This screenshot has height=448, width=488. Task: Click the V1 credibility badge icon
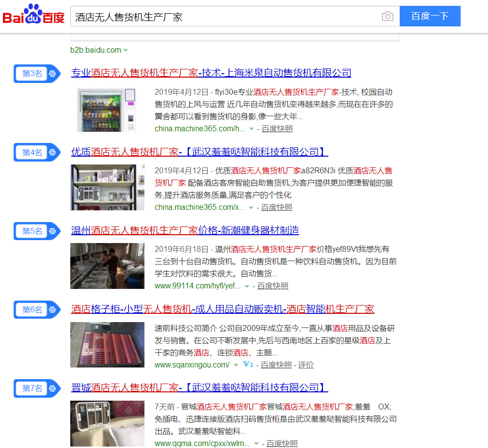point(248,364)
